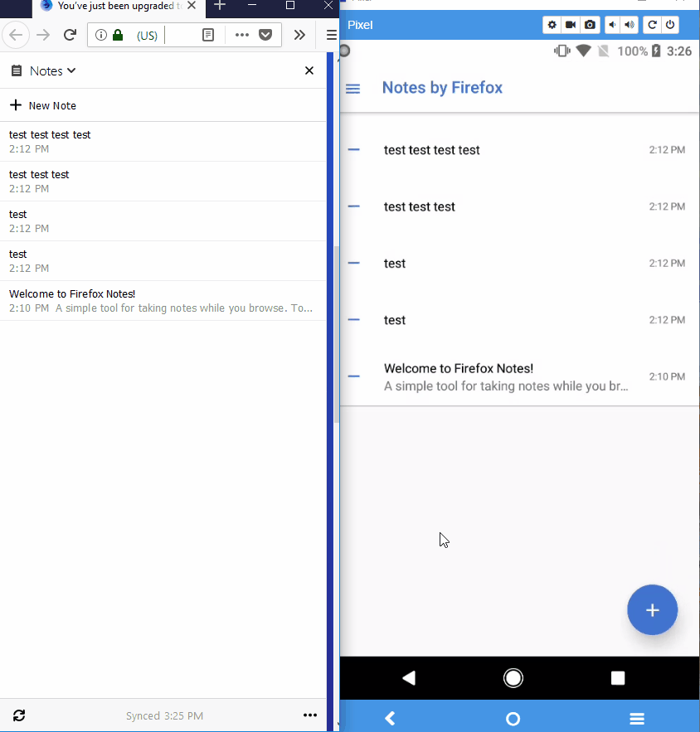Tap Android back navigation triangle
This screenshot has height=732, width=700.
pyautogui.click(x=409, y=678)
